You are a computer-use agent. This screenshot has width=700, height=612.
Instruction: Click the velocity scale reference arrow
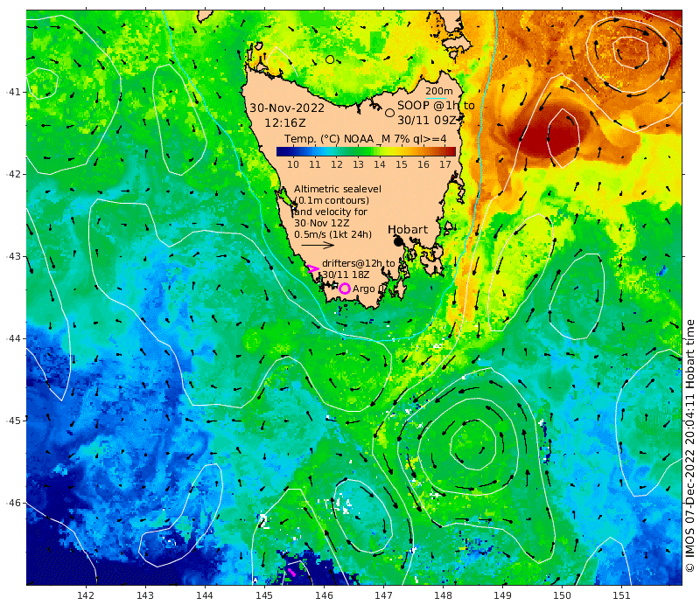click(318, 245)
